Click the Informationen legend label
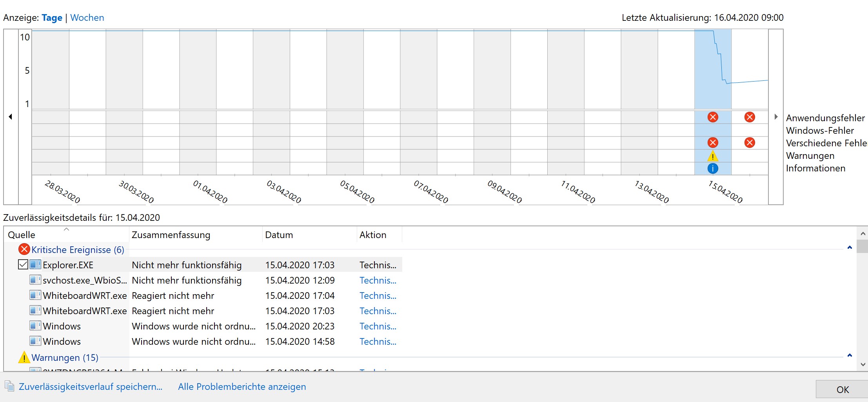The image size is (868, 402). coord(815,168)
